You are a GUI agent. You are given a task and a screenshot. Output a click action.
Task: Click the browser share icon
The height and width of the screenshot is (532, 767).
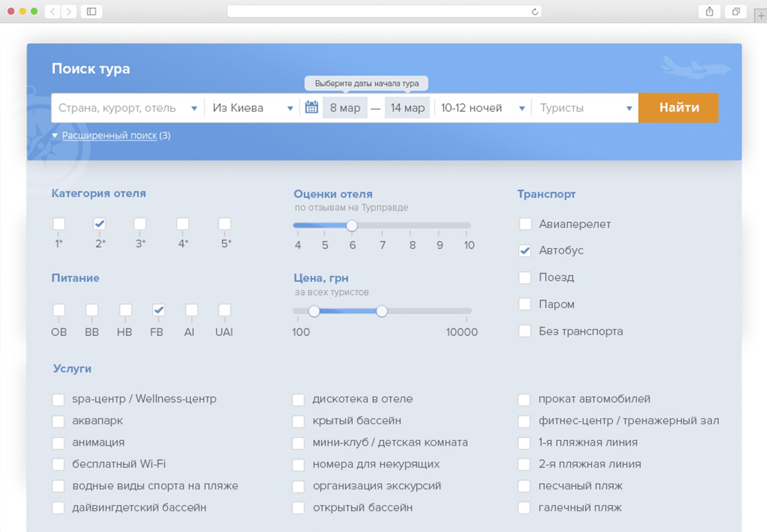709,11
